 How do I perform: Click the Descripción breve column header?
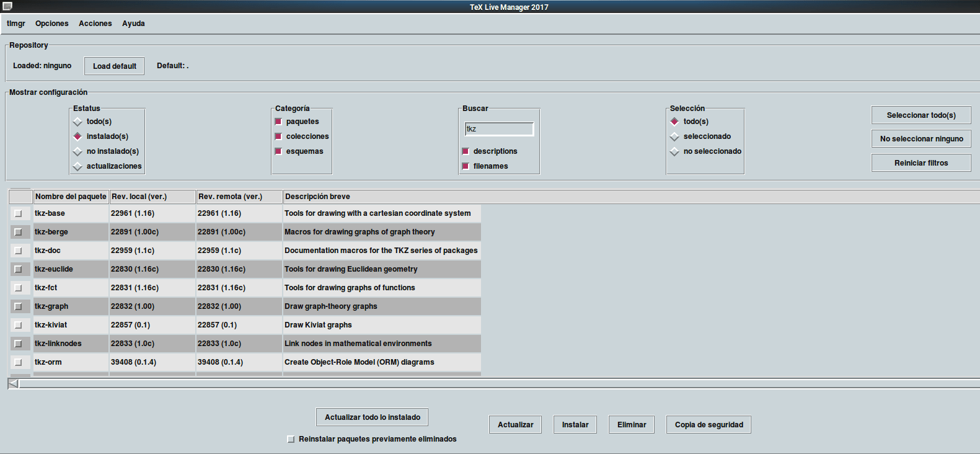(x=631, y=197)
